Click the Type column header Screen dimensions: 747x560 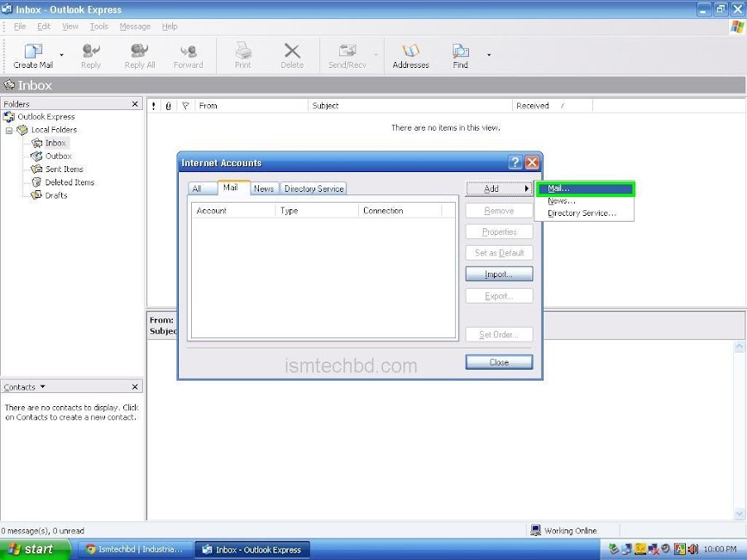[x=318, y=211]
